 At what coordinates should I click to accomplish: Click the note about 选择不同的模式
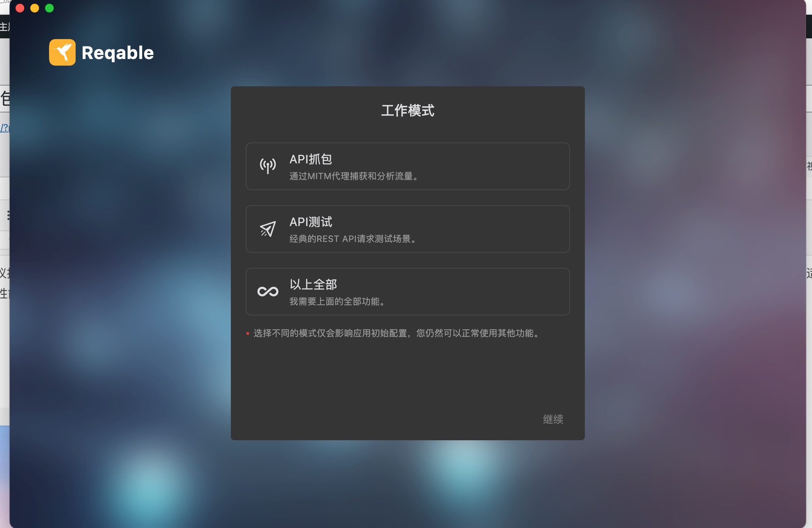397,333
